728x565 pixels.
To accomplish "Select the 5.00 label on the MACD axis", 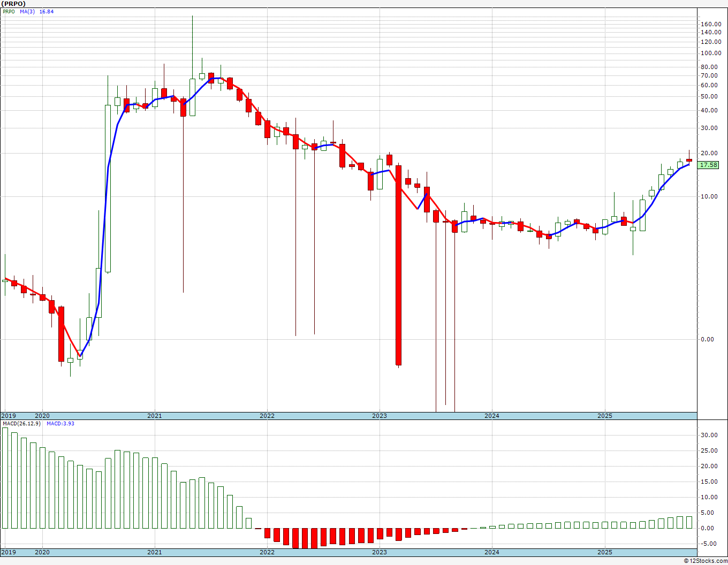I will point(708,513).
